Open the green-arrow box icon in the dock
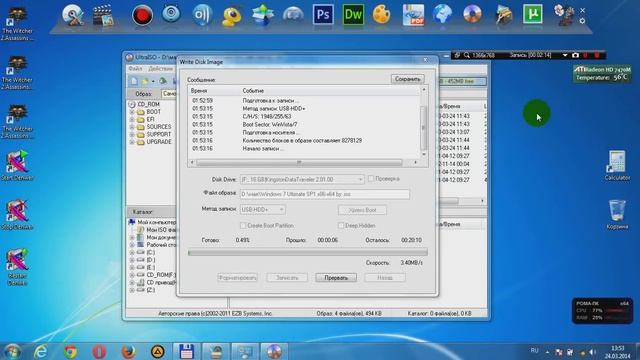Viewport: 640px width, 360px height. 262,15
